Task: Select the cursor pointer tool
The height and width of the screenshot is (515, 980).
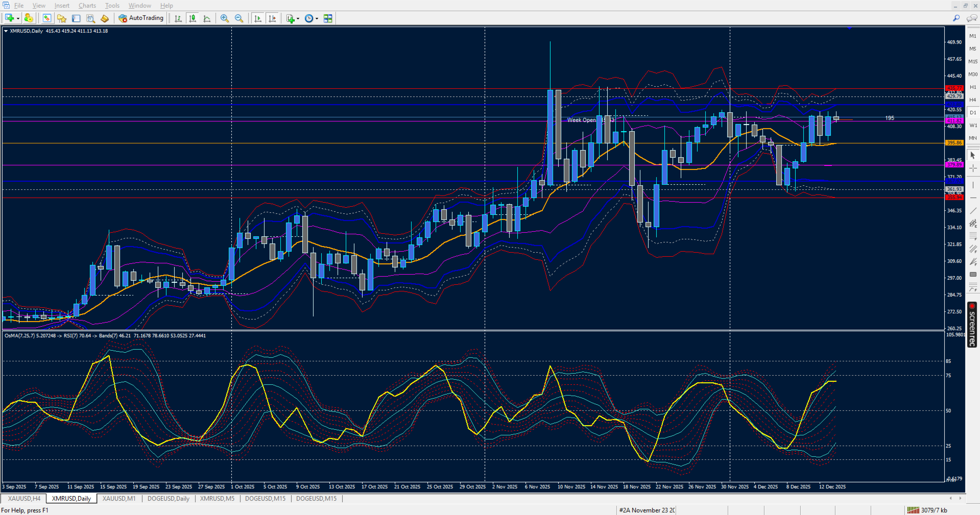Action: 973,155
